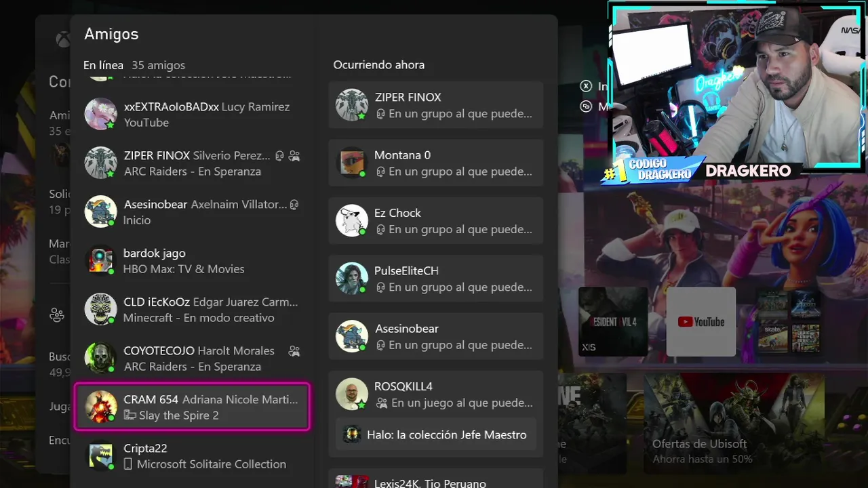This screenshot has height=488, width=868.
Task: Select highlighted CRAM 654 friend row
Action: pos(192,407)
